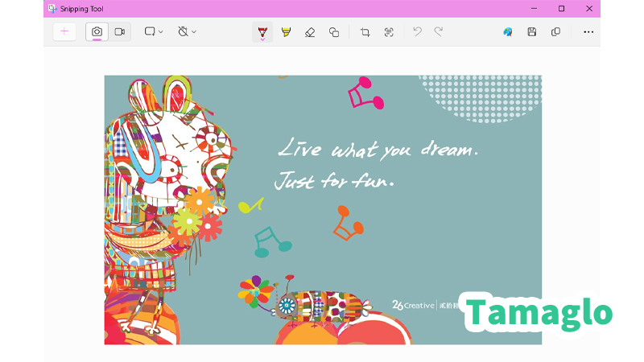
Task: Open the snipping shape mode dropdown
Action: pyautogui.click(x=153, y=32)
